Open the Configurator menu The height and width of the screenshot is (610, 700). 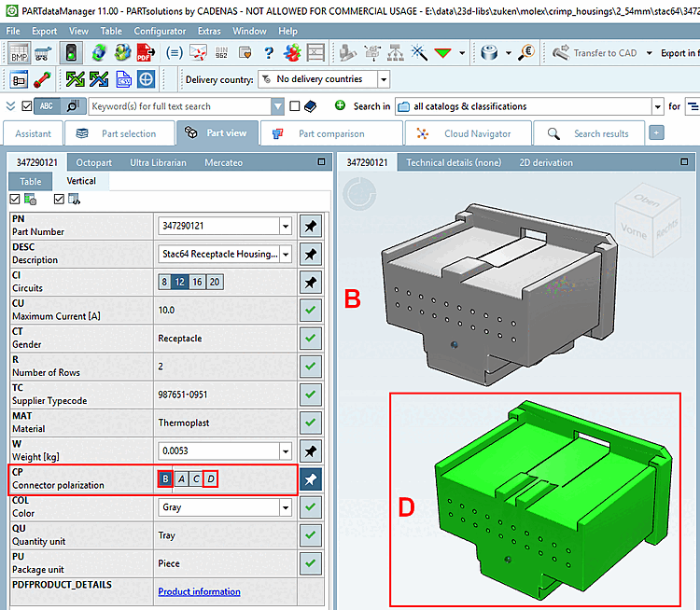point(160,31)
